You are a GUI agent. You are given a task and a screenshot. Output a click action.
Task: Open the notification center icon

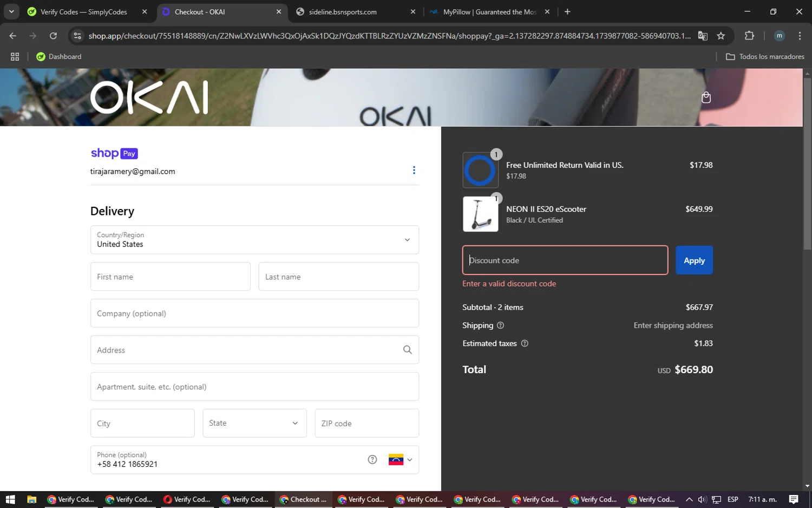(x=794, y=499)
